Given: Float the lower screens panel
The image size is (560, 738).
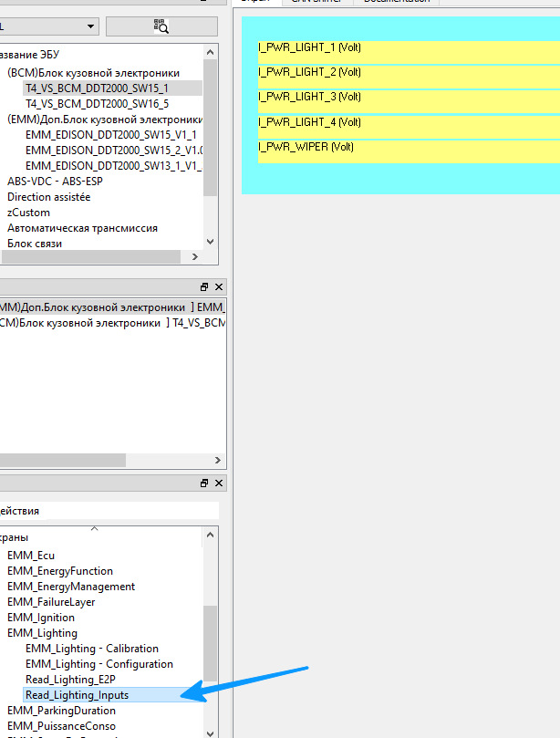Looking at the screenshot, I should click(x=204, y=483).
